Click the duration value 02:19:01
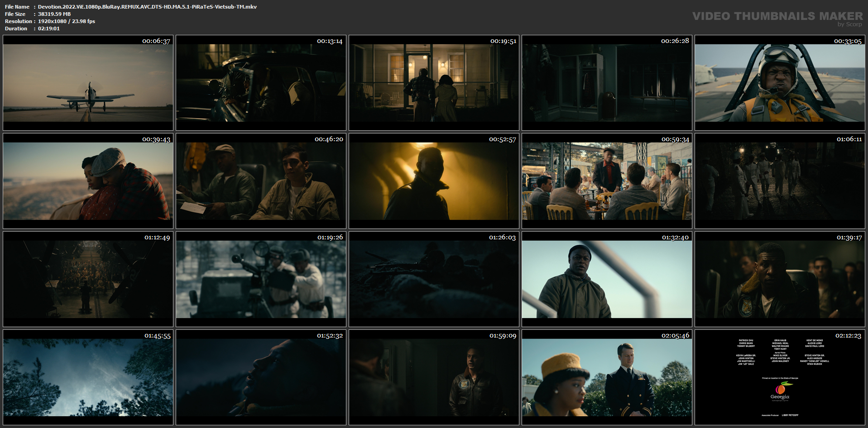This screenshot has height=428, width=868. point(49,29)
